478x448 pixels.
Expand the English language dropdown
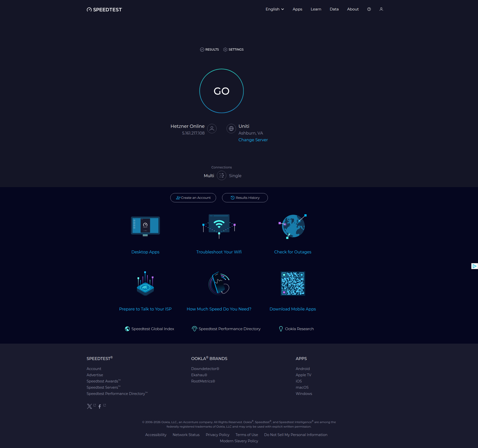275,9
